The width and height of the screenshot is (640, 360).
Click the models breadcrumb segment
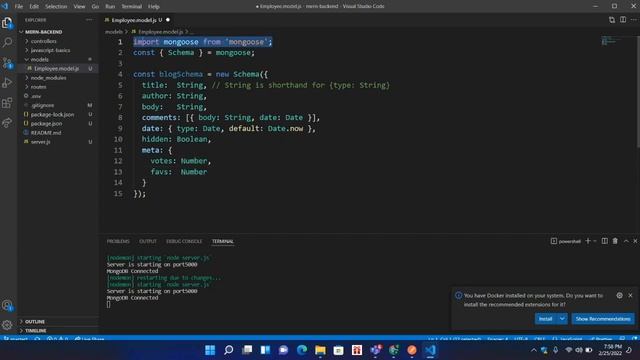tap(113, 31)
